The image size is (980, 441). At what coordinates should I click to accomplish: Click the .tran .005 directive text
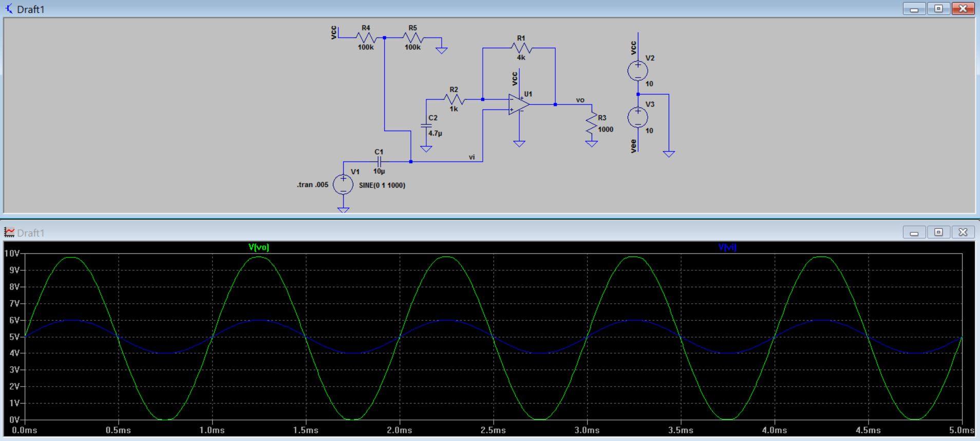tap(312, 185)
